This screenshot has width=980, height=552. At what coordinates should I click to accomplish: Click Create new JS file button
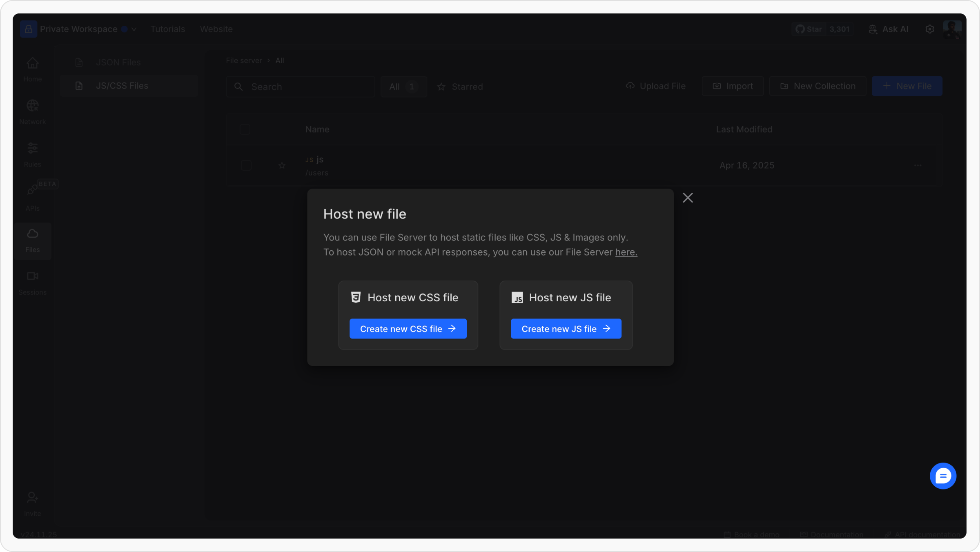[566, 329]
